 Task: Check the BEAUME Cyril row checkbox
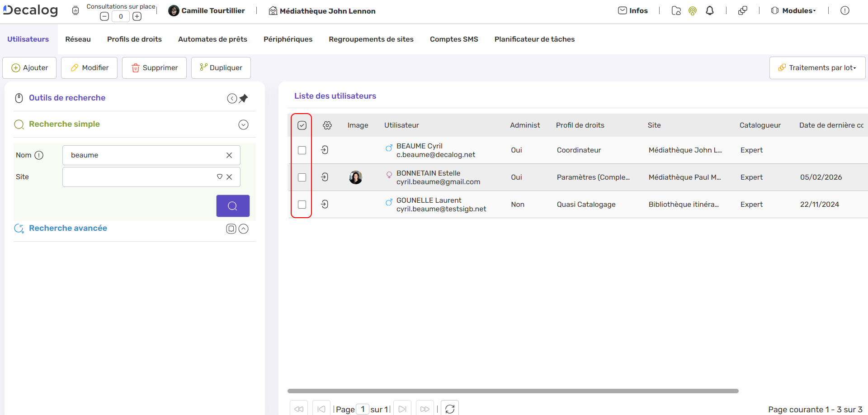[302, 150]
